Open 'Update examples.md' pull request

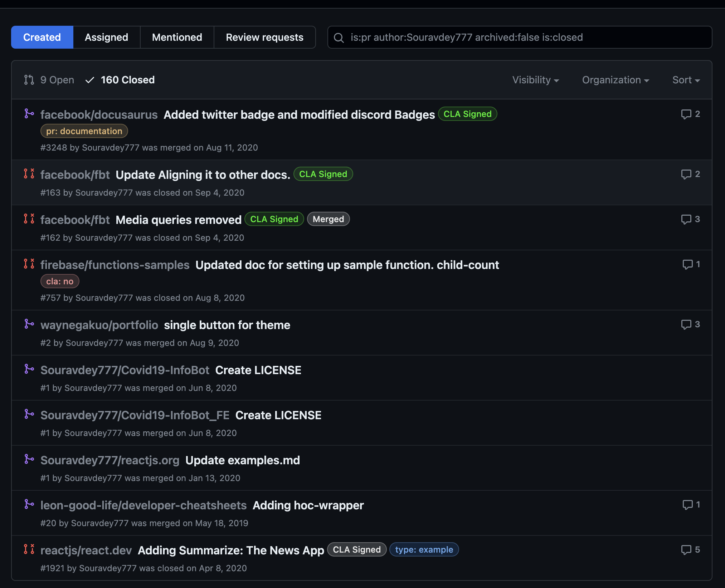pyautogui.click(x=243, y=460)
